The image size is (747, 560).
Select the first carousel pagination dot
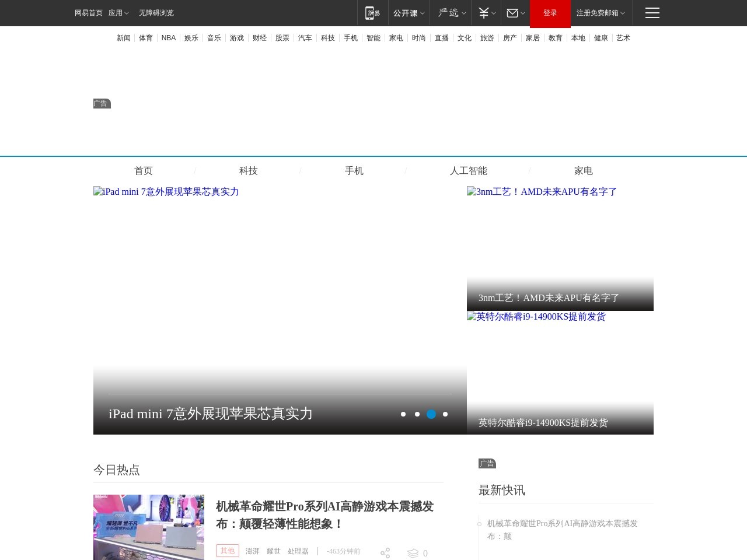(403, 414)
